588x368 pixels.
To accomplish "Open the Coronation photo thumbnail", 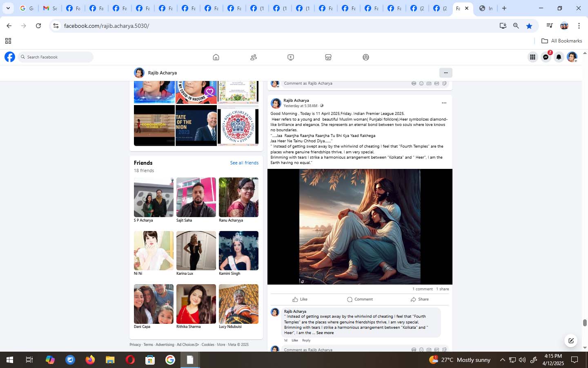I will [154, 126].
